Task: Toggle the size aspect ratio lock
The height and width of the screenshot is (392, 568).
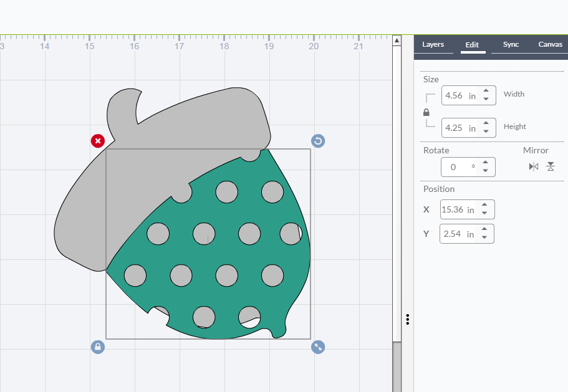Action: click(426, 113)
